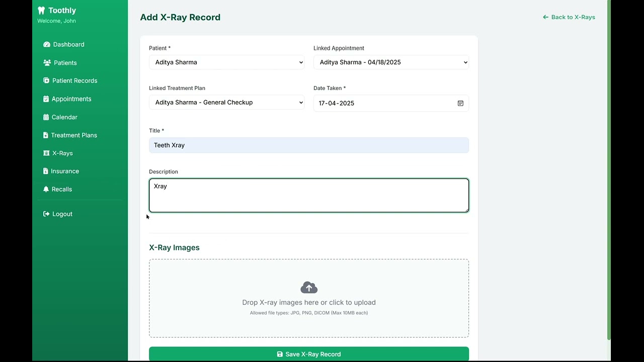Image resolution: width=644 pixels, height=362 pixels.
Task: Click the Patients people icon
Action: 47,63
